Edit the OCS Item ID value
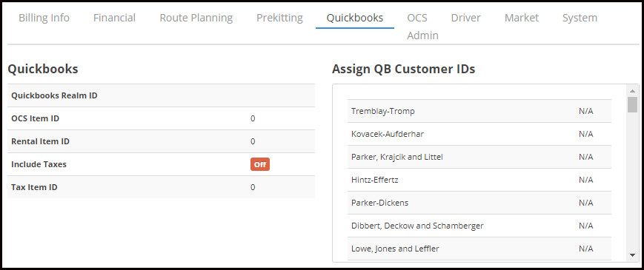This screenshot has height=270, width=644. pos(253,119)
